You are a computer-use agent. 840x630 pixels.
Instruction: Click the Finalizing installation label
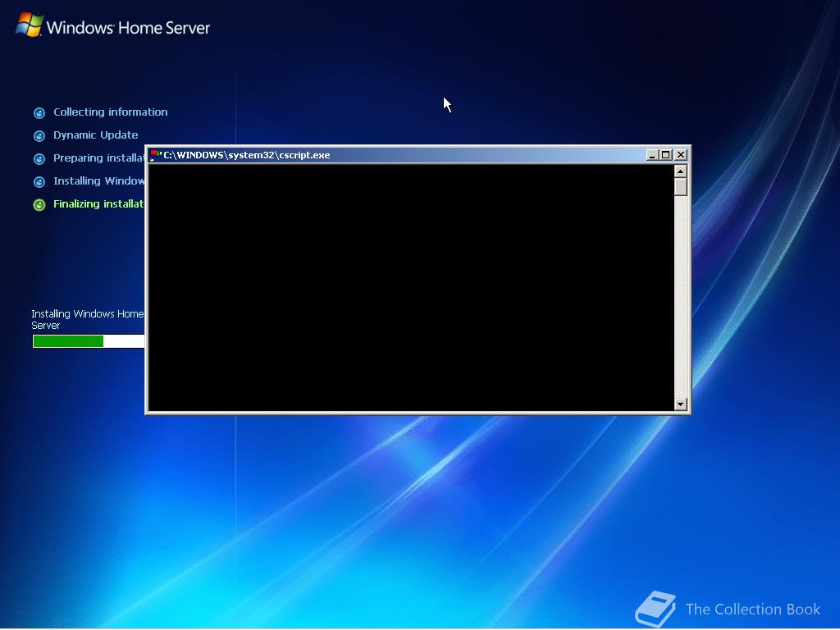click(x=98, y=204)
